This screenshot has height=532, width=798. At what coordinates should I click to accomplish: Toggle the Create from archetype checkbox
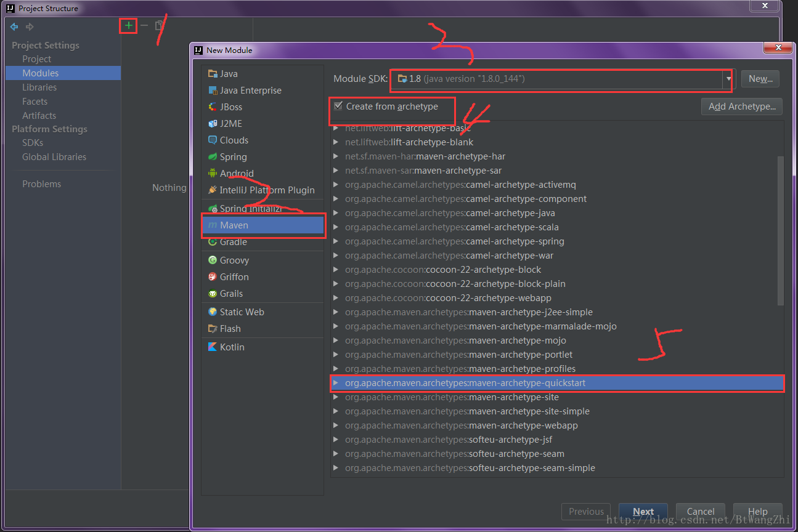pos(338,106)
